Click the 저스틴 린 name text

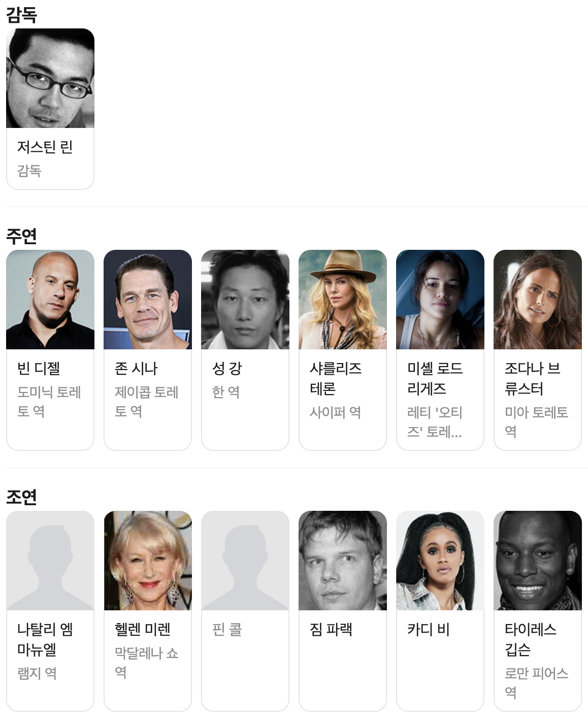tap(45, 147)
